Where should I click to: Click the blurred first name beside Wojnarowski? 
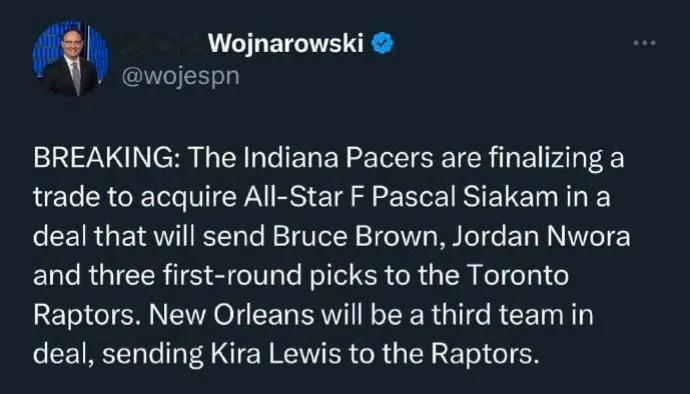coord(163,44)
